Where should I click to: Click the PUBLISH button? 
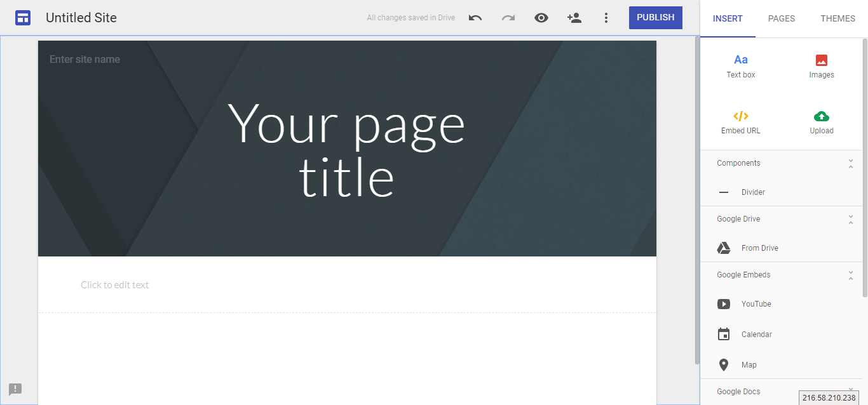pyautogui.click(x=656, y=18)
